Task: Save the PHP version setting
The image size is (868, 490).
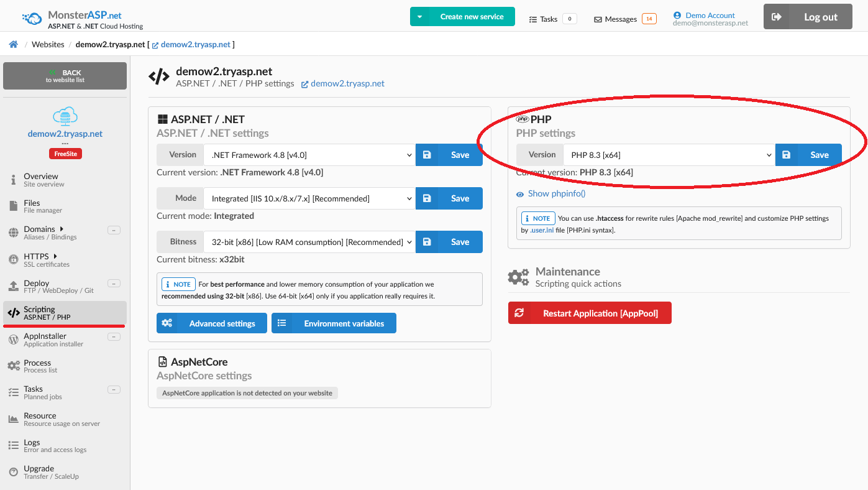Action: click(808, 155)
